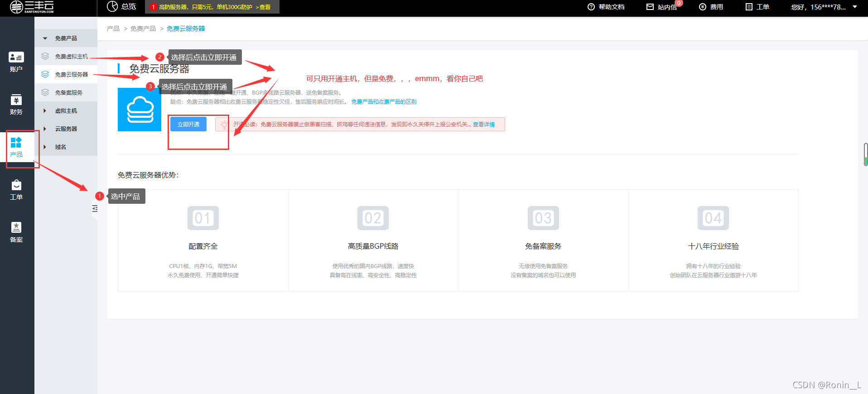
Task: Click the 十八年行业经验 card title
Action: click(x=713, y=246)
